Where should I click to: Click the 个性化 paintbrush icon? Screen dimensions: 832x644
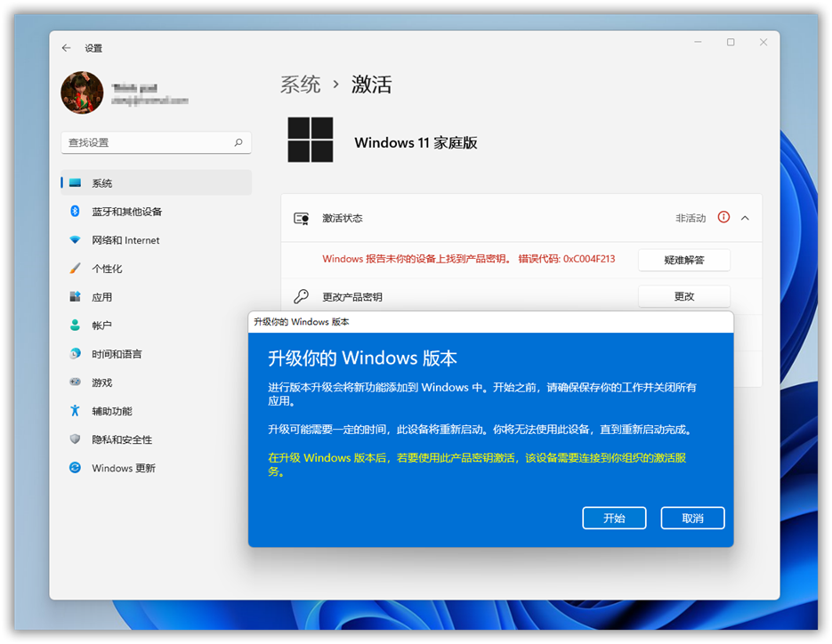click(x=76, y=269)
